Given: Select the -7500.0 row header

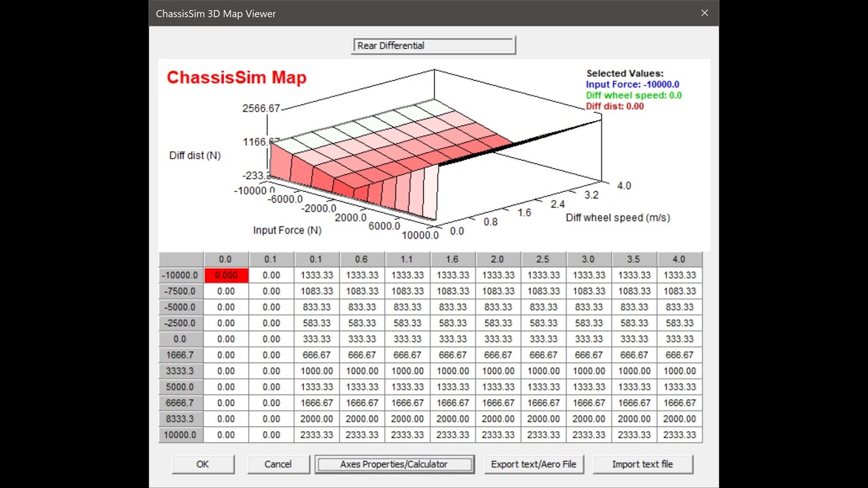Looking at the screenshot, I should pyautogui.click(x=181, y=291).
